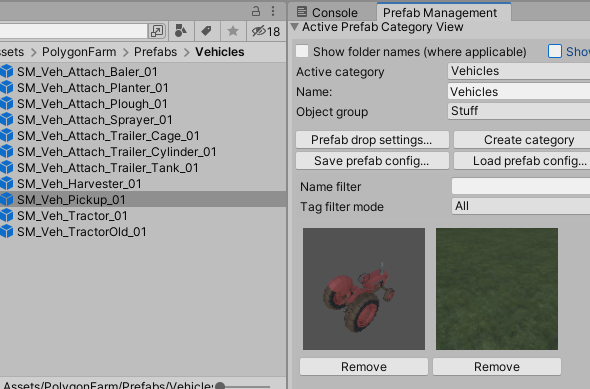Select the green grass prefab thumbnail
Screen dimensions: 590x389
tap(497, 289)
